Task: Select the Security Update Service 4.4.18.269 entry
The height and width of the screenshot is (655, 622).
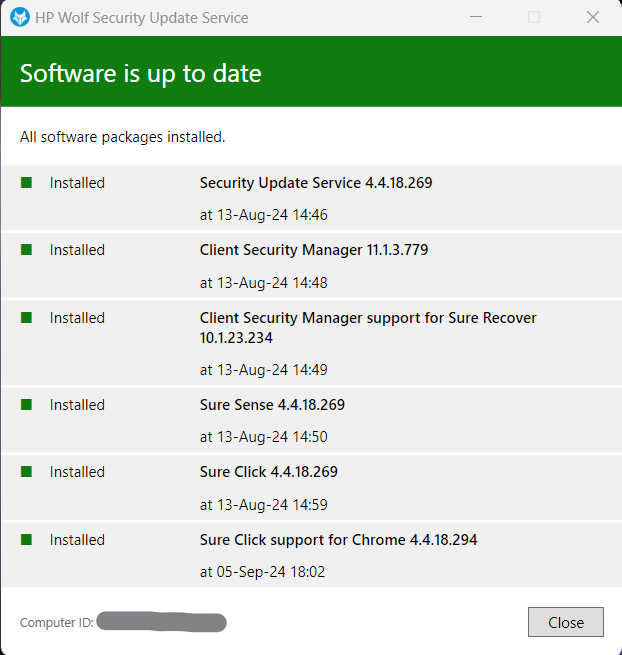Action: tap(315, 183)
